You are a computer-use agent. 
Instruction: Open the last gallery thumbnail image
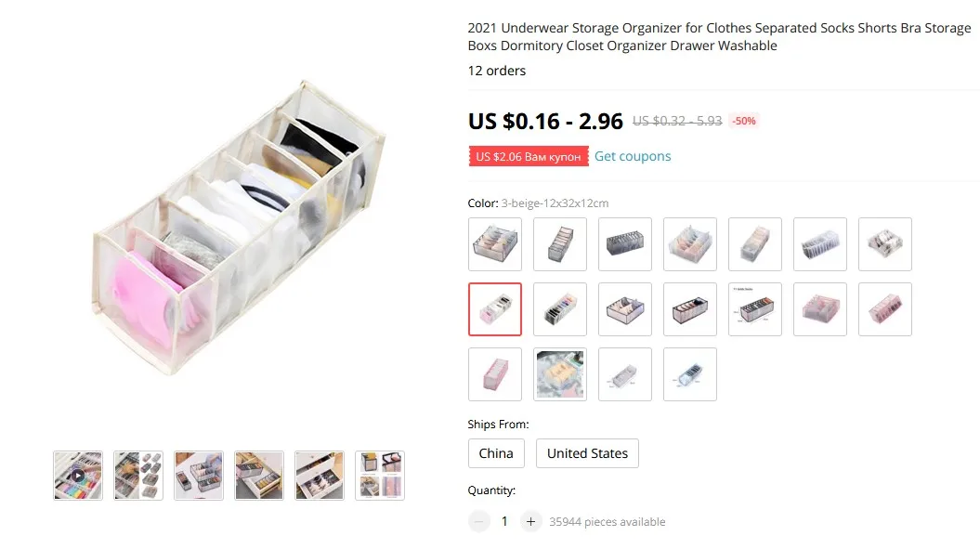pos(380,476)
